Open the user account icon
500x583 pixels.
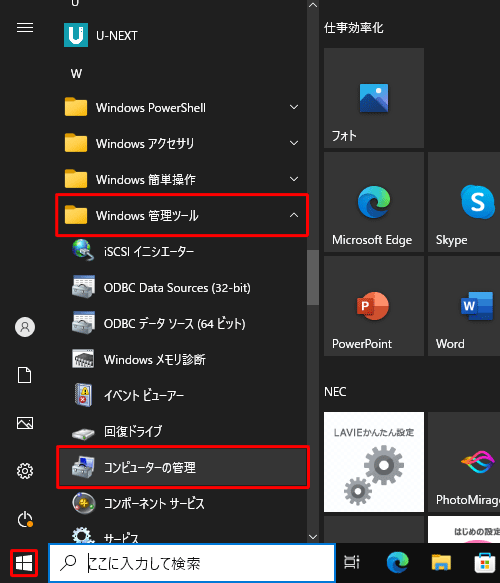click(25, 327)
